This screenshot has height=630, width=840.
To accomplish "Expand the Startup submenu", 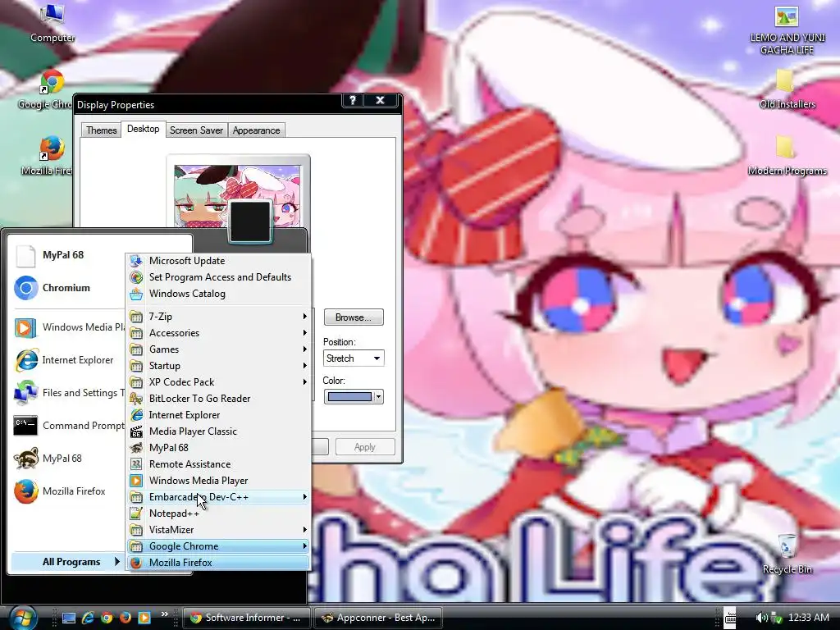I will [x=218, y=366].
